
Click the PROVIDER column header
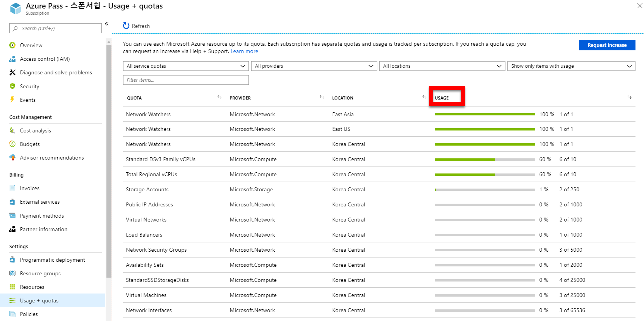pos(240,98)
